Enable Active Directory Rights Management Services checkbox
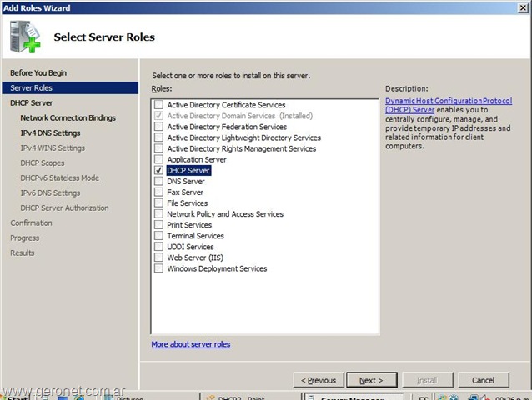This screenshot has height=400, width=532. (x=158, y=148)
